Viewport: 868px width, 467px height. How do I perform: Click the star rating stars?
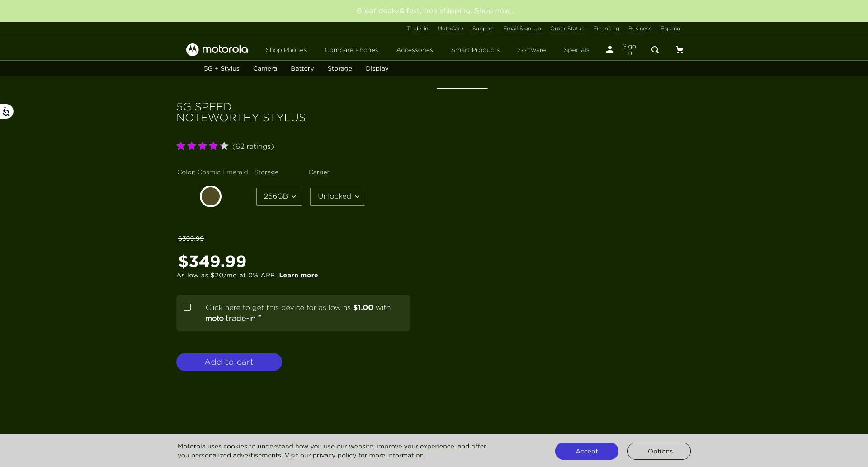[203, 146]
